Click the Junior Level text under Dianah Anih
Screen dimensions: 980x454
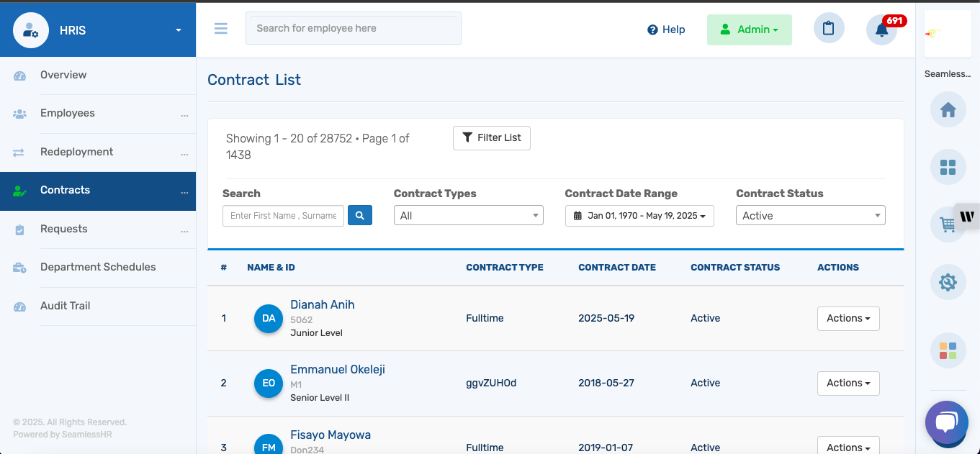coord(316,333)
